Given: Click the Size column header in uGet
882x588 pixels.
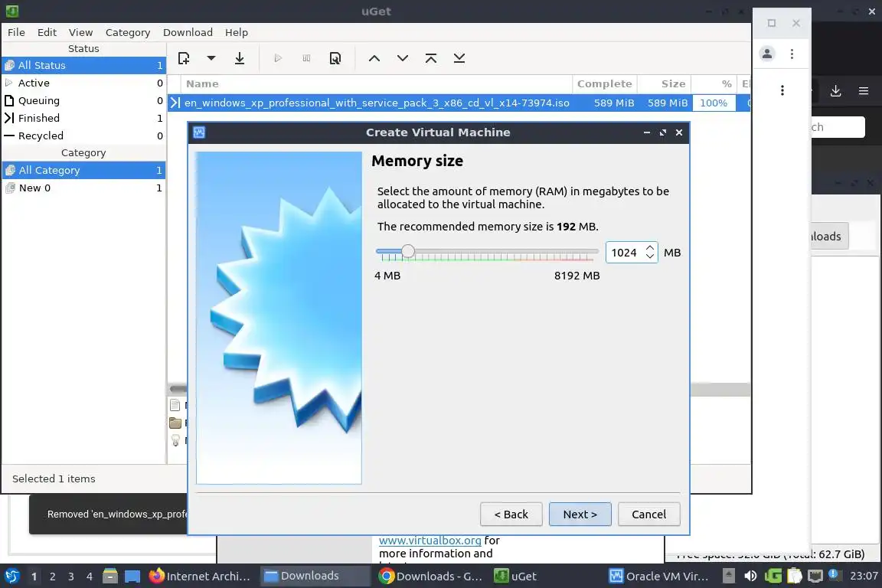Looking at the screenshot, I should tap(665, 84).
